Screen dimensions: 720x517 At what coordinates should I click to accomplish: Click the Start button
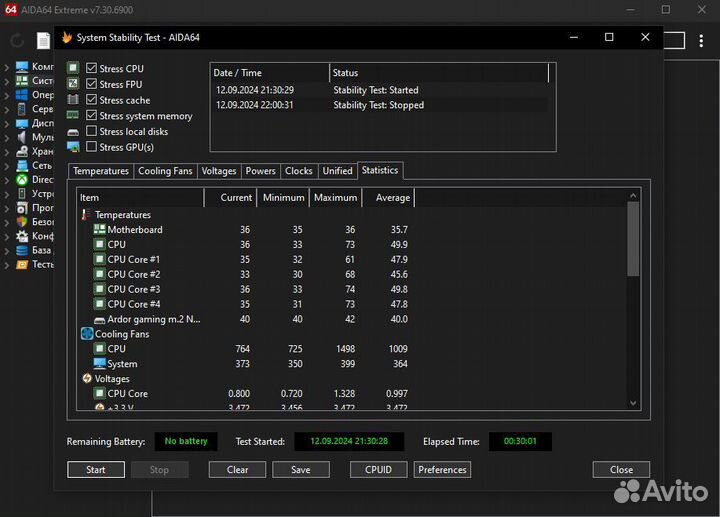pyautogui.click(x=96, y=470)
